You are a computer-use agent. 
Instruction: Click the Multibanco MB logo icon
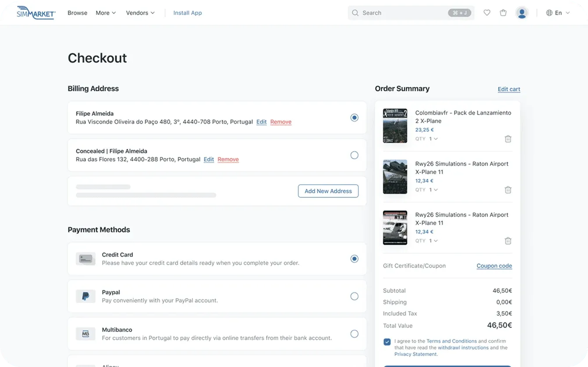86,334
